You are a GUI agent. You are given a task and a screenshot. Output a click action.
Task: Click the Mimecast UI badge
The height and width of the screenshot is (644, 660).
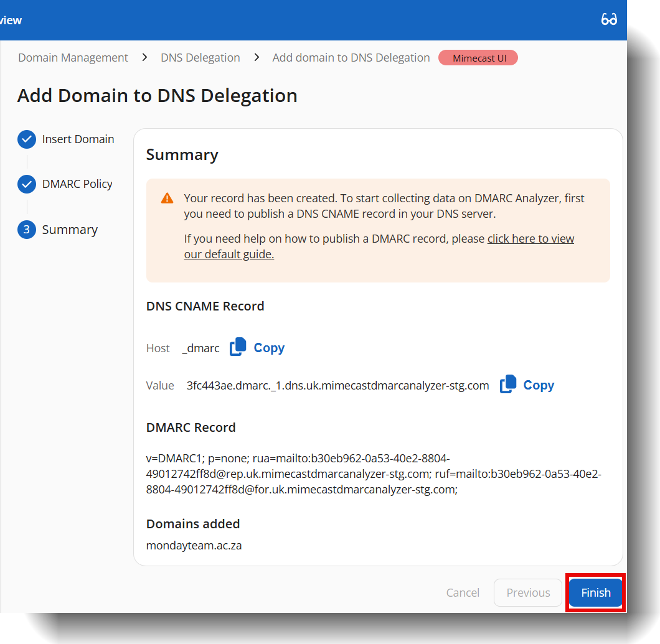tap(478, 57)
